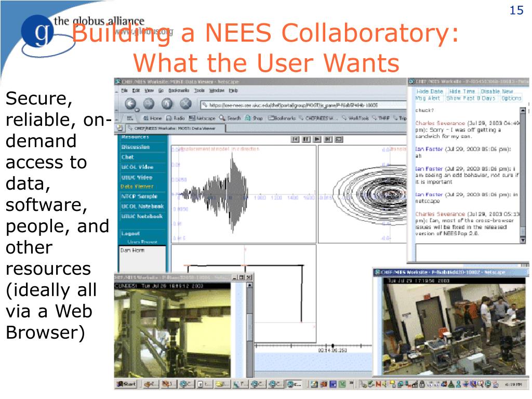The width and height of the screenshot is (532, 399).
Task: Click the Stop loading button in Netscape
Action: pyautogui.click(x=185, y=104)
